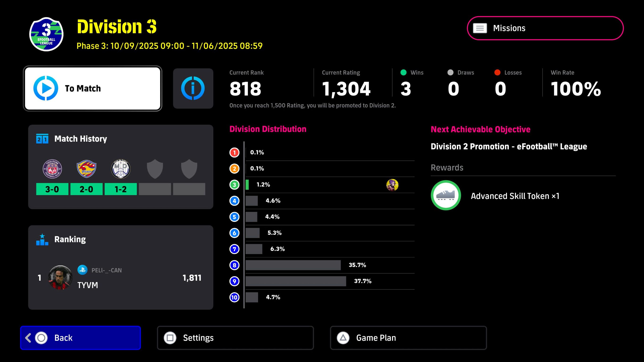Select the Vegalta club crest in Match History

(87, 169)
